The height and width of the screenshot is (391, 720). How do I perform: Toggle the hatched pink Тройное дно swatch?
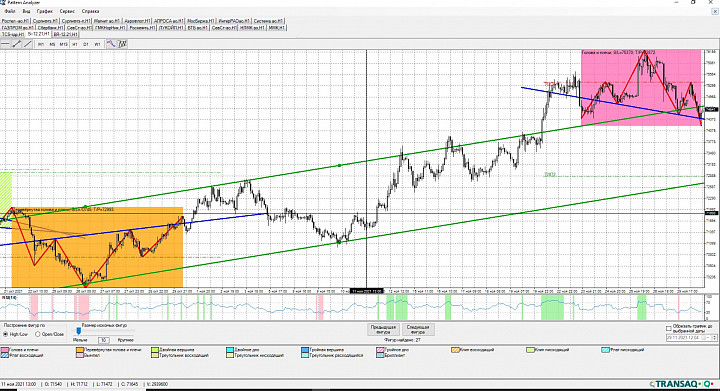tap(380, 350)
